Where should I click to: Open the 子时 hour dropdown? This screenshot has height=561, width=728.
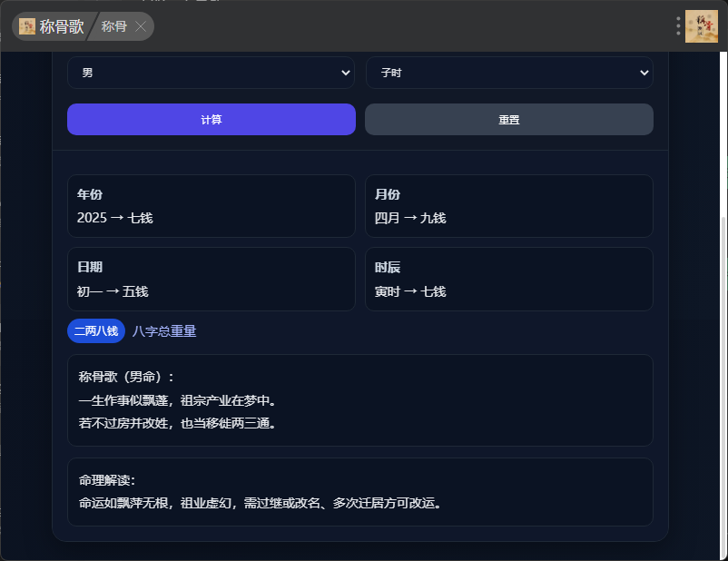(508, 73)
